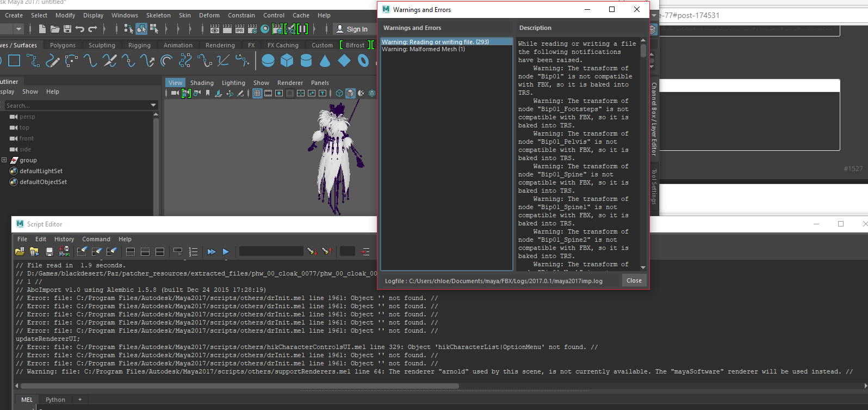Toggle script editor line numbers
868x410 pixels.
point(193,252)
